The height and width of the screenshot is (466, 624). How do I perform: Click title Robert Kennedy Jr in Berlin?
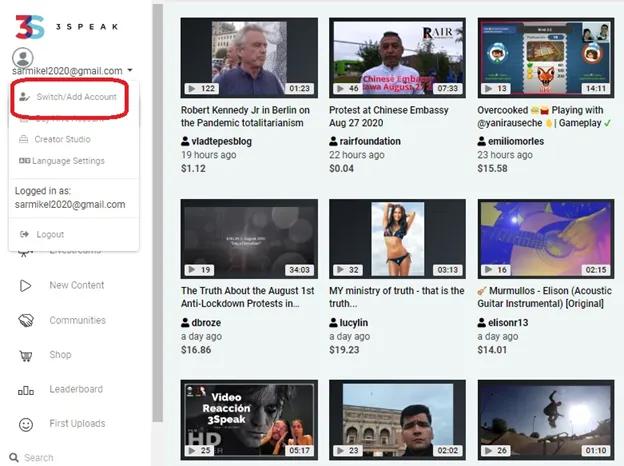[x=245, y=116]
